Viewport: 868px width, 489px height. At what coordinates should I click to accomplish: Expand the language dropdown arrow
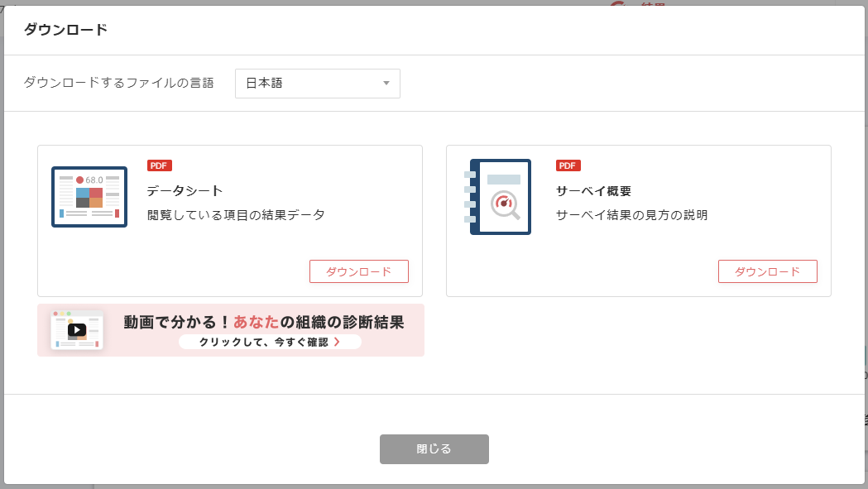pyautogui.click(x=386, y=84)
